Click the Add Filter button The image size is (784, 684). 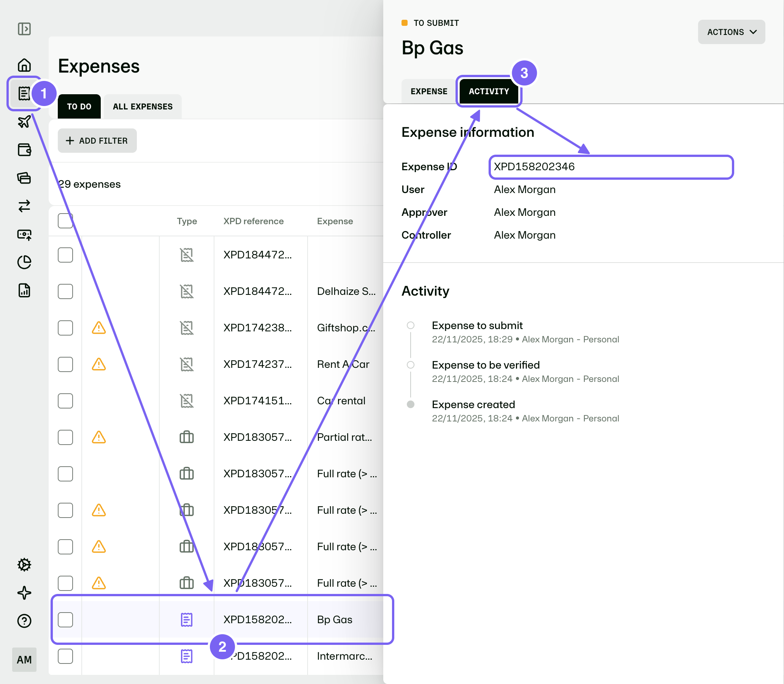point(97,141)
